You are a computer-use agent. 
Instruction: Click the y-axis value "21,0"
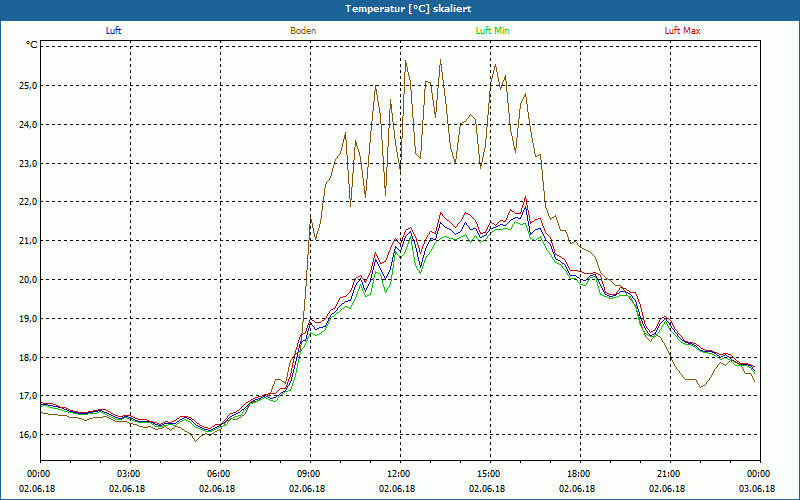pyautogui.click(x=29, y=241)
